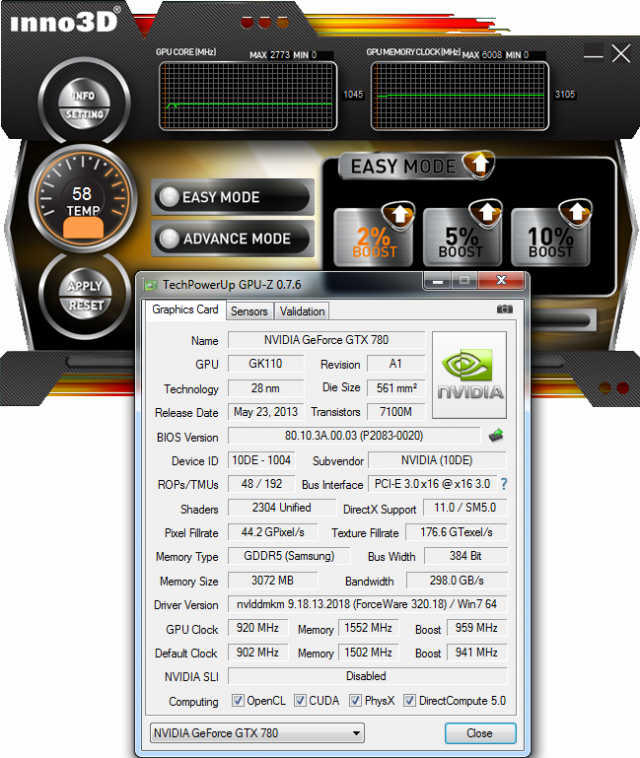Screen dimensions: 640x758
Task: Click the Memory Size 3072 MB
Action: (273, 580)
